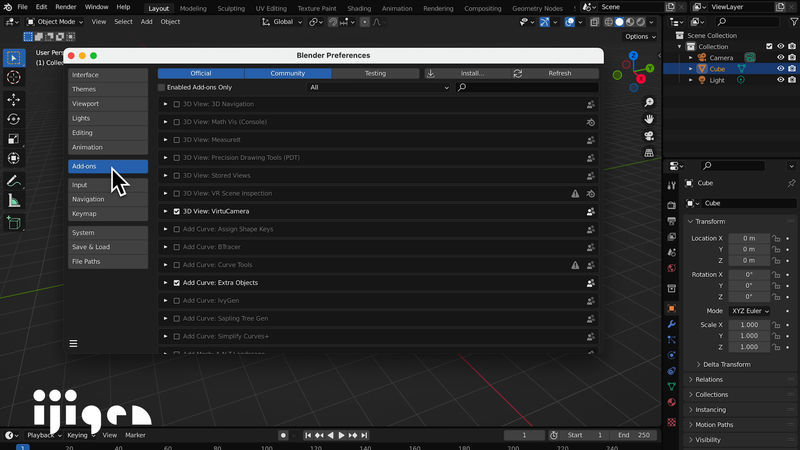The height and width of the screenshot is (450, 800).
Task: Open the Texture properties checker icon
Action: (x=671, y=422)
